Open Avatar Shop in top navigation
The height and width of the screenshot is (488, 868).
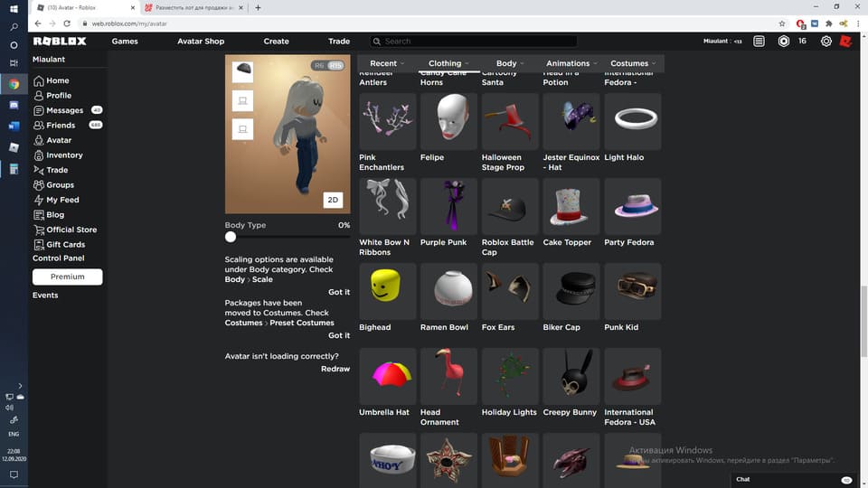click(x=201, y=42)
